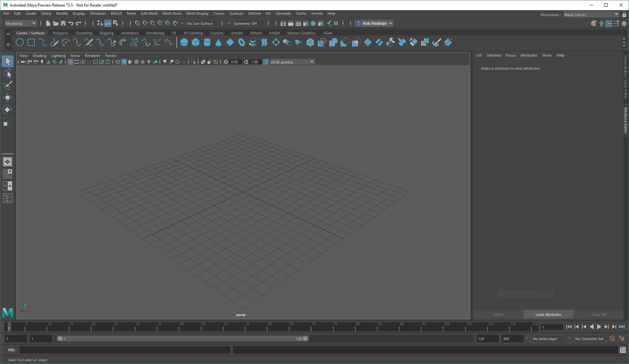
Task: Activate the Rotate tool in Tool Box
Action: (8, 110)
